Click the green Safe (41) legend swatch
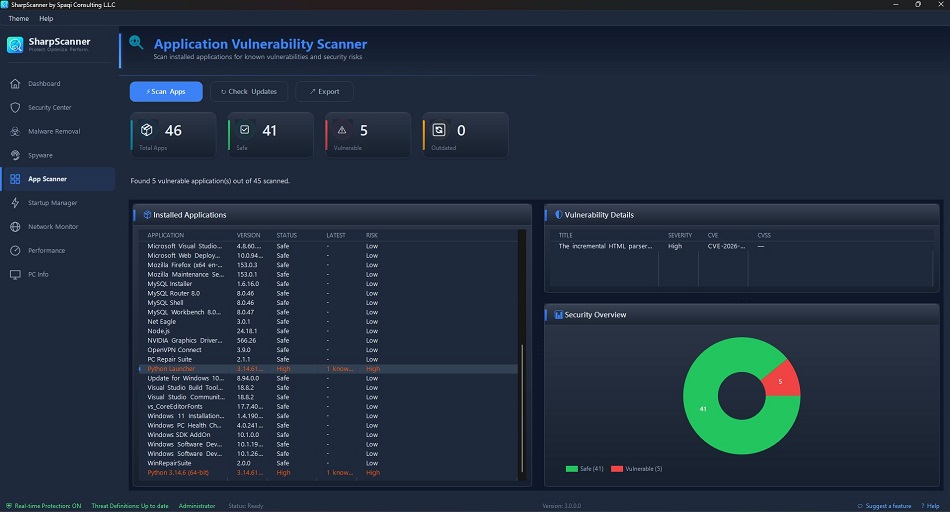The image size is (950, 512). pos(571,468)
